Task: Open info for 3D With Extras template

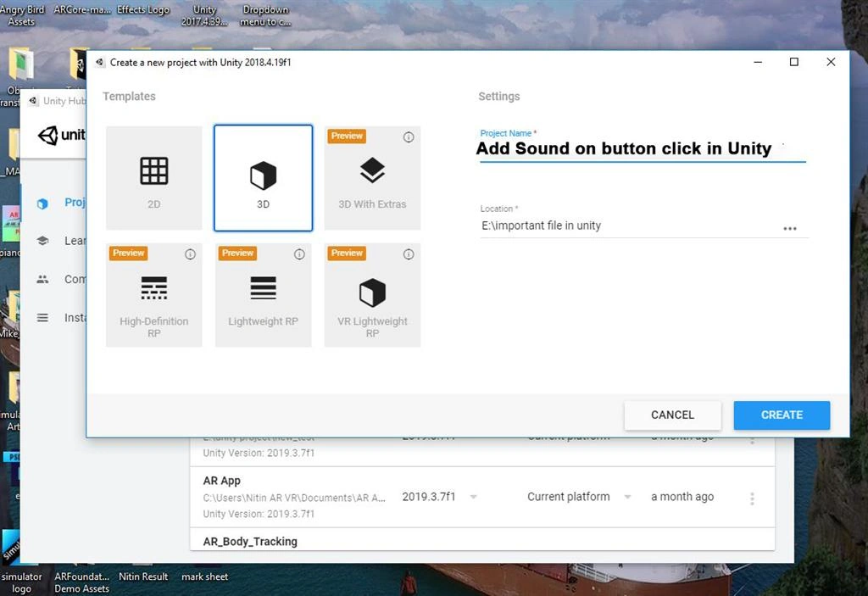Action: 409,136
